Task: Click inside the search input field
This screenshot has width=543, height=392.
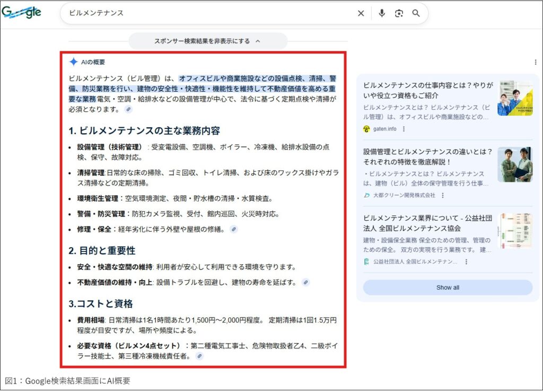Action: tap(212, 13)
